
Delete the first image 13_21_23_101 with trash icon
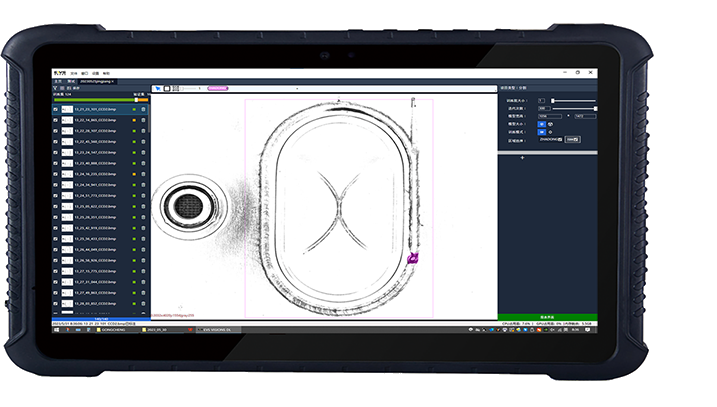(x=144, y=110)
